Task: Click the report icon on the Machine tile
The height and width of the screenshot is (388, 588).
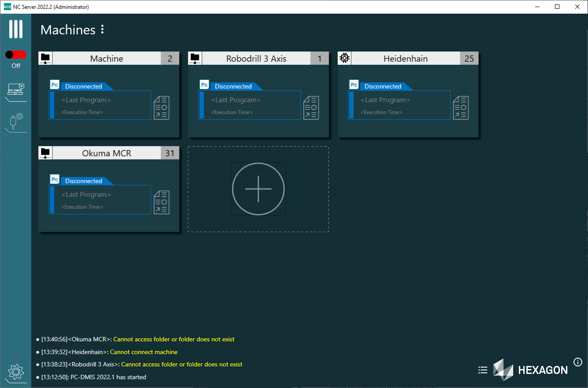Action: (161, 107)
